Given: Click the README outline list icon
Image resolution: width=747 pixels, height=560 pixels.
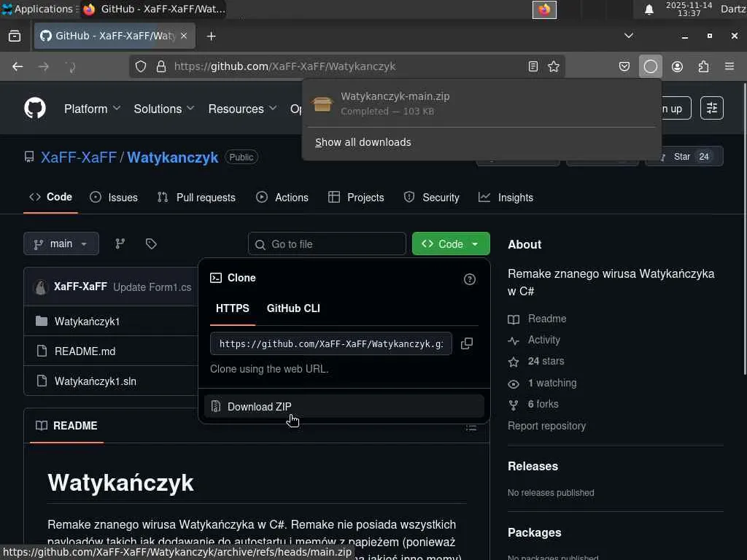Looking at the screenshot, I should click(x=471, y=427).
